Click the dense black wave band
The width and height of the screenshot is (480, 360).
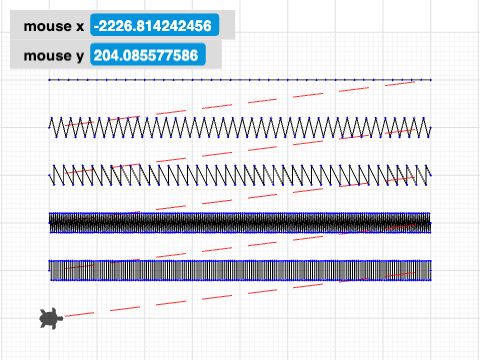pos(240,223)
